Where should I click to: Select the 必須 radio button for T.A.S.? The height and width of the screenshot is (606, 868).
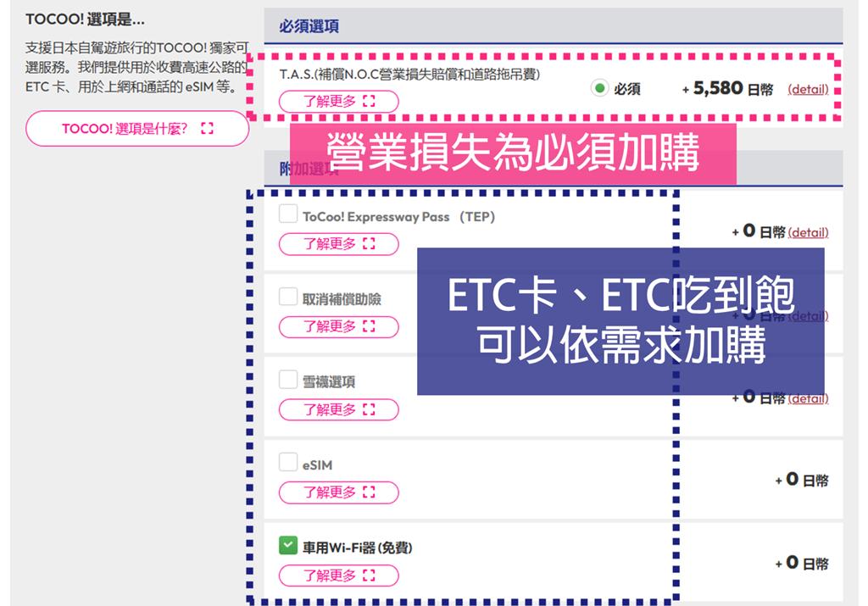click(599, 88)
